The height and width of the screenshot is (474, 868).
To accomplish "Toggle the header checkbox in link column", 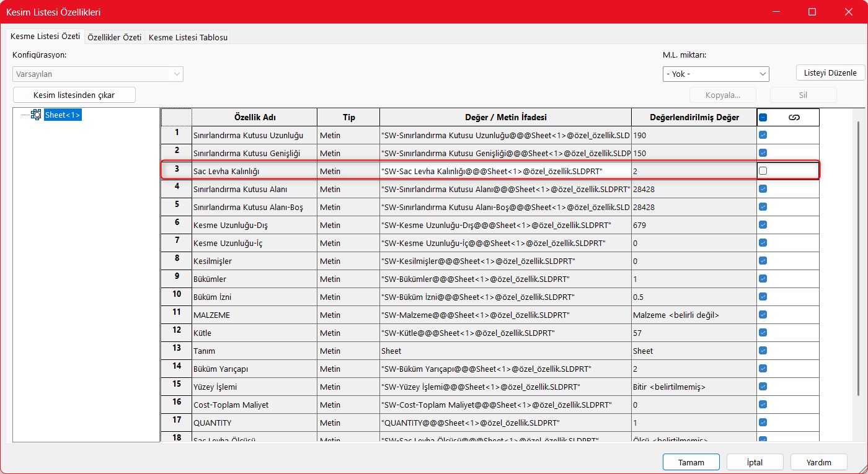I will pos(763,118).
